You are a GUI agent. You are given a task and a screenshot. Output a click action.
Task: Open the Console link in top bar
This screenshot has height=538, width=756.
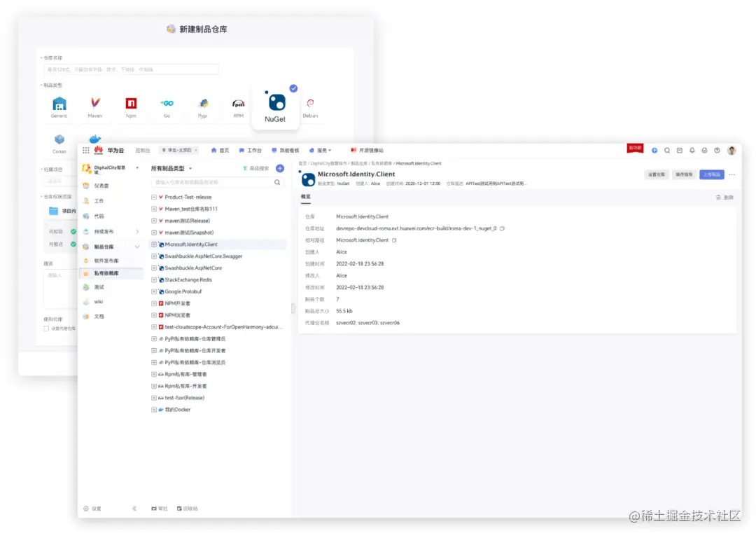point(143,151)
